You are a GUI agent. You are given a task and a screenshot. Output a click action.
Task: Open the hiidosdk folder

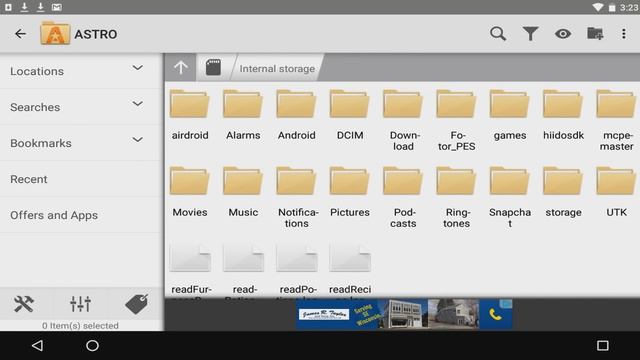[x=563, y=116]
